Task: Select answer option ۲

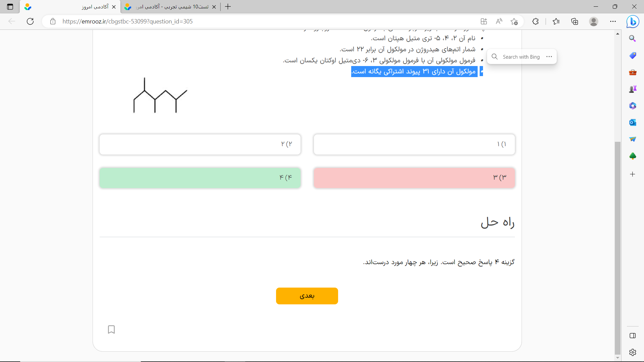Action: coord(200,144)
